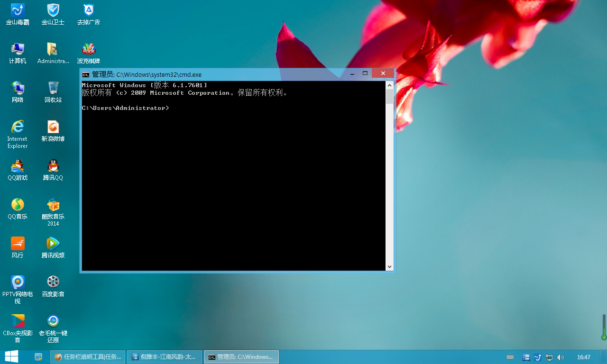This screenshot has width=607, height=364.
Task: Click the 版权所有 (c) 2009 Microsoft Corporation line
Action: click(x=185, y=93)
